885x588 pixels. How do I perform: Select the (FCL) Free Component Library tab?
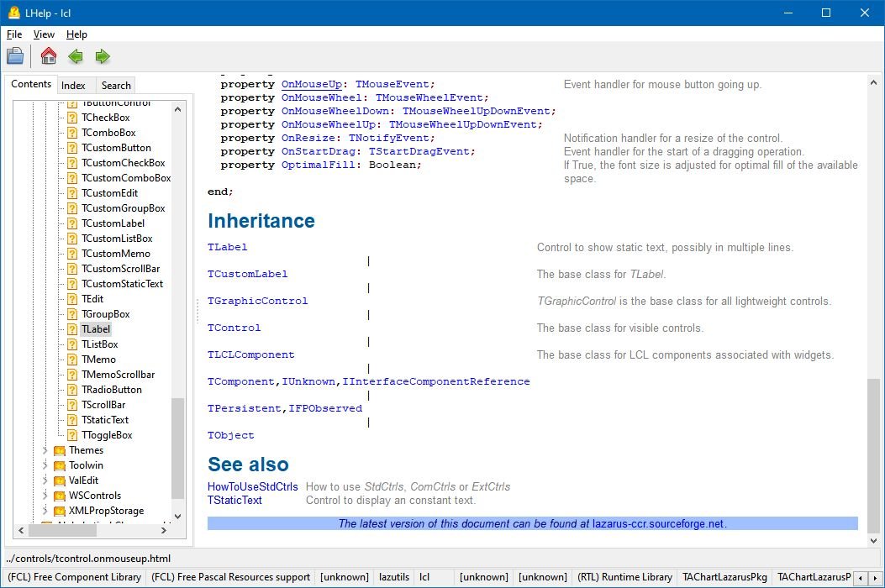pos(75,577)
